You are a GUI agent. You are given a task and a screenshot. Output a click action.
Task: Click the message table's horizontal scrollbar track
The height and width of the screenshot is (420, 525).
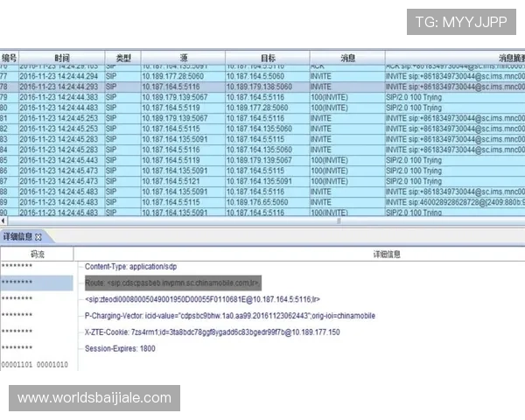coord(175,220)
